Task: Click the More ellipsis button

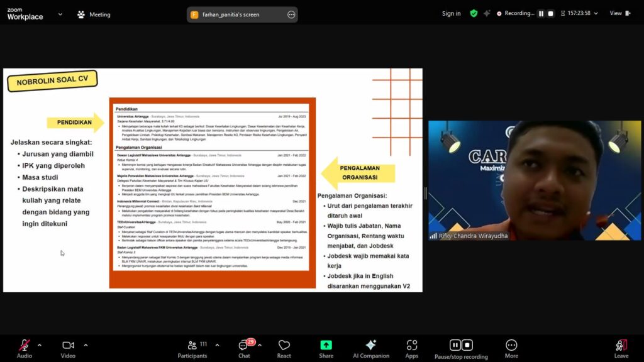Action: pyautogui.click(x=511, y=346)
